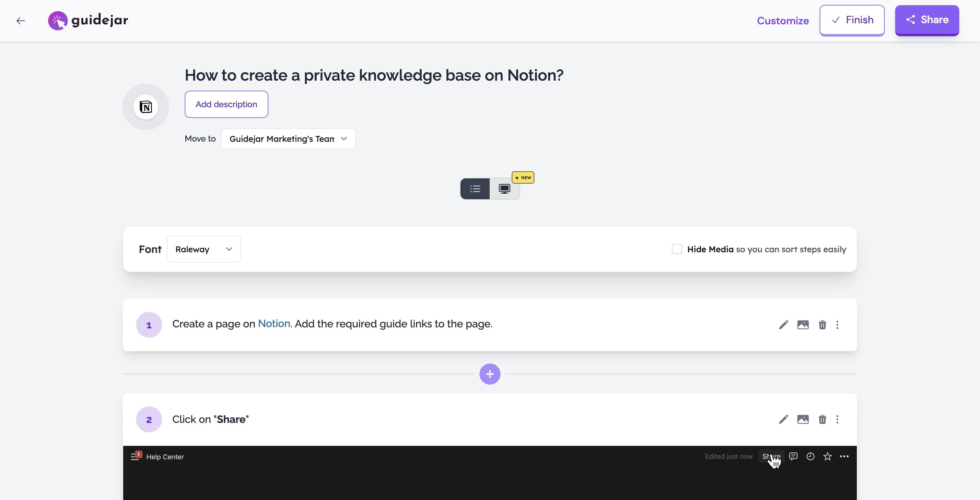Open the Raleway font dropdown
980x500 pixels.
[x=204, y=249]
